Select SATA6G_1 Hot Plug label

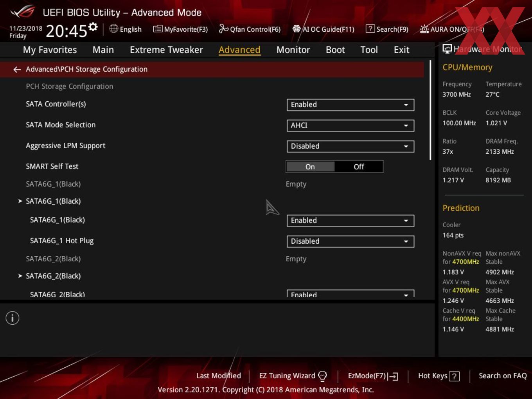point(62,241)
